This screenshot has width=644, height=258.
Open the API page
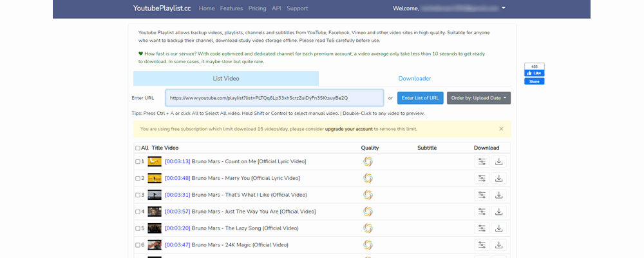click(x=276, y=8)
